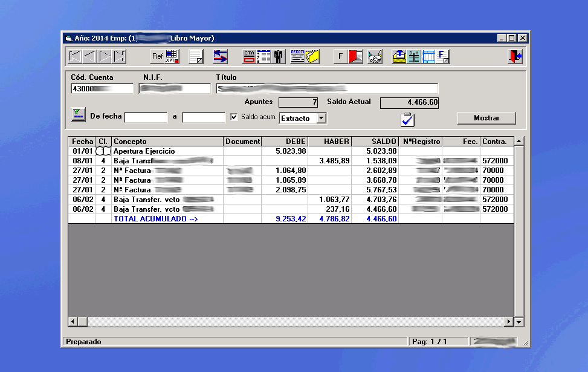Click the total HABER 4.786,82
The height and width of the screenshot is (372, 588).
(334, 219)
